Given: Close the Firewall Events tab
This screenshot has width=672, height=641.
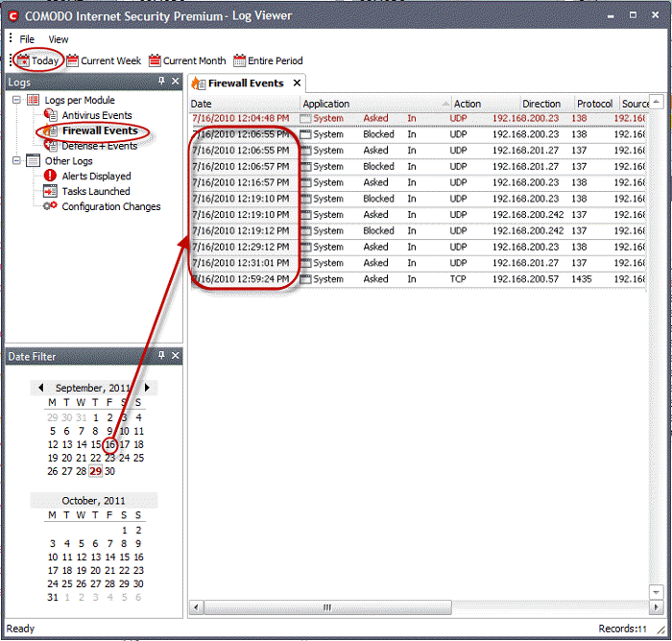Looking at the screenshot, I should 297,83.
